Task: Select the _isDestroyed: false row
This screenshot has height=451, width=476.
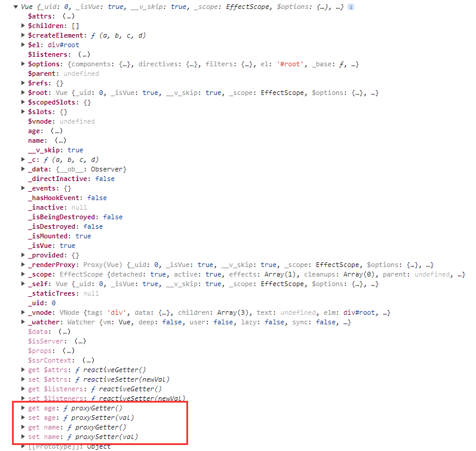Action: click(65, 226)
